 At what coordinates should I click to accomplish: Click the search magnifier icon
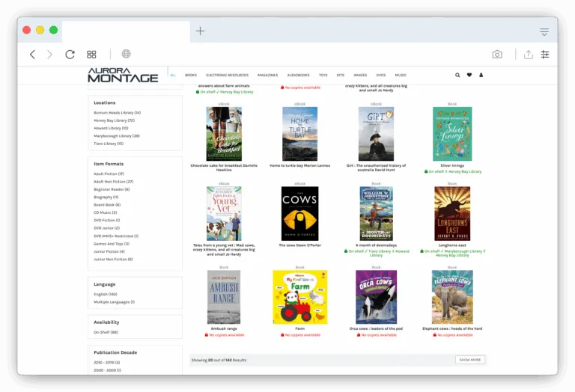[x=457, y=75]
